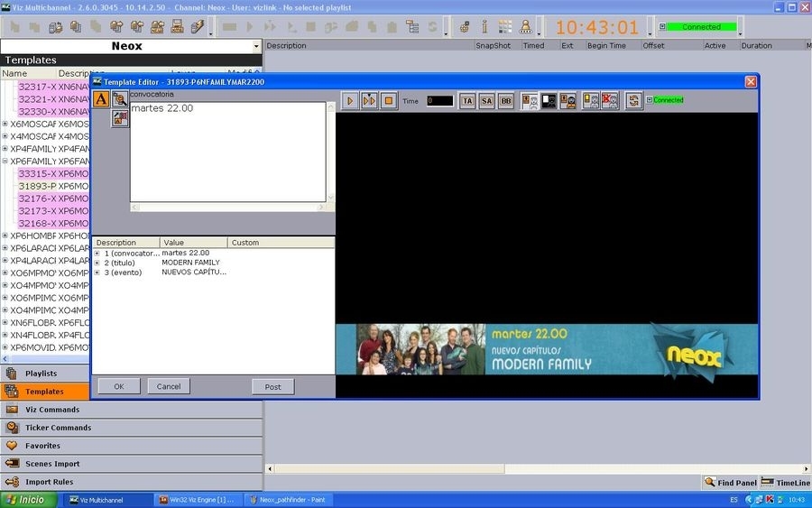Toggle the TA title-area button

467,101
